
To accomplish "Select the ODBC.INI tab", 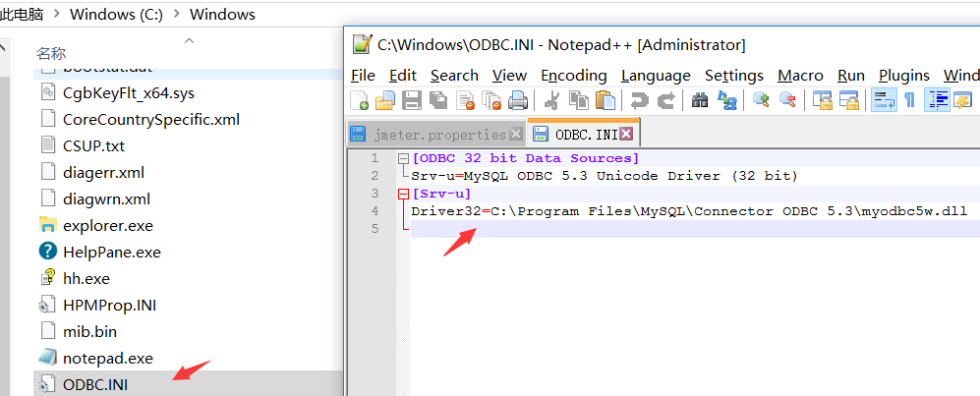I will pos(583,133).
